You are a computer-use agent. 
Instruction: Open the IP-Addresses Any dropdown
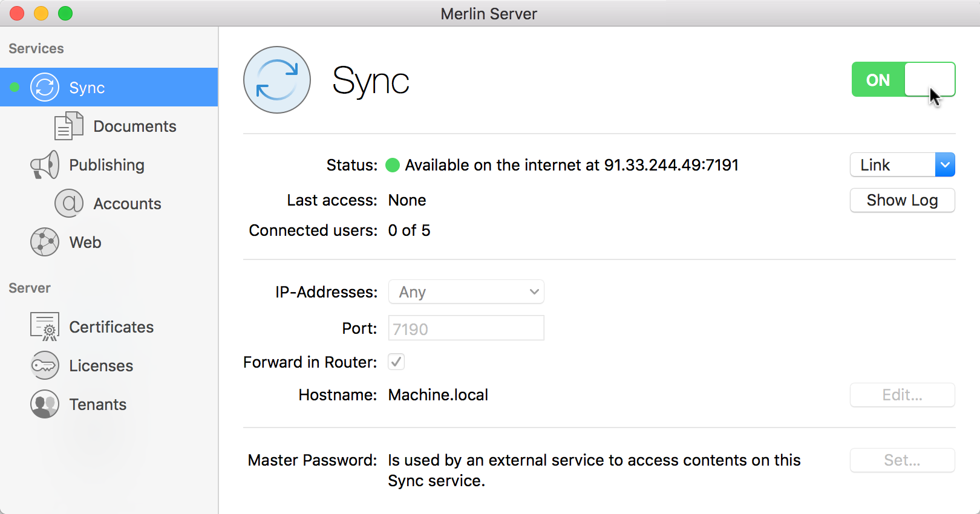(466, 291)
